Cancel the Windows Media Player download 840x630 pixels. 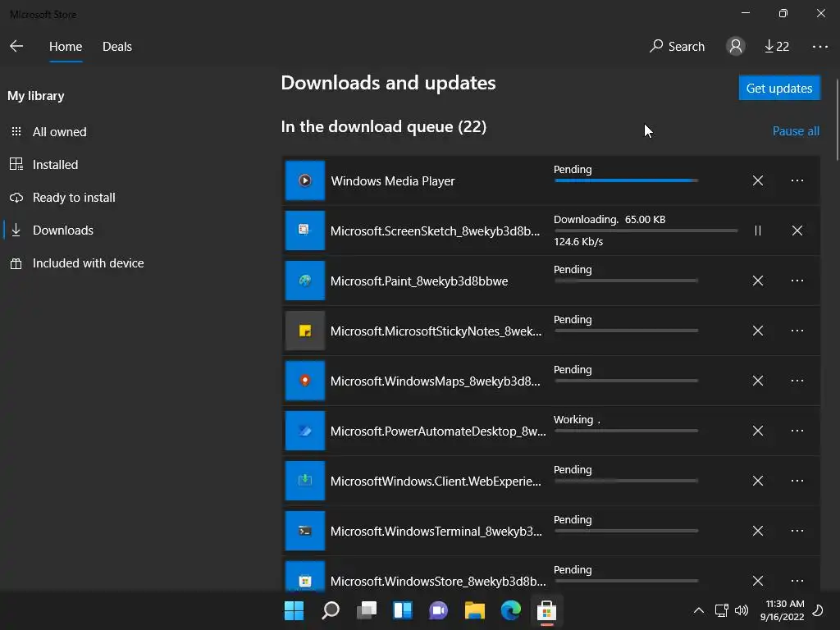757,180
